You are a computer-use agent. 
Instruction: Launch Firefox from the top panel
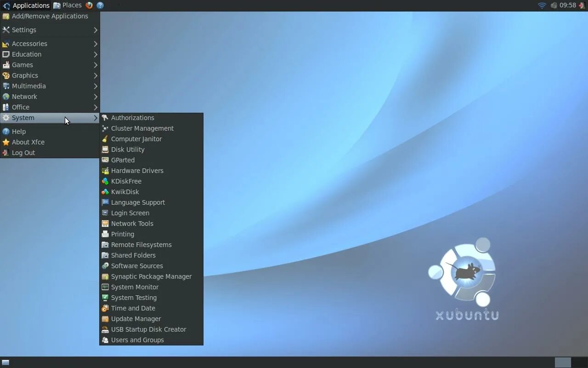(x=89, y=6)
